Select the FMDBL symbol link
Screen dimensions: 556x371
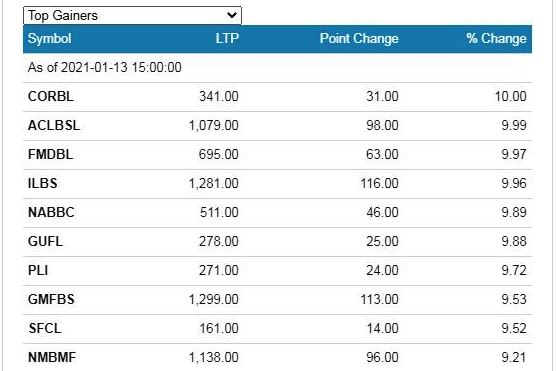(50, 155)
